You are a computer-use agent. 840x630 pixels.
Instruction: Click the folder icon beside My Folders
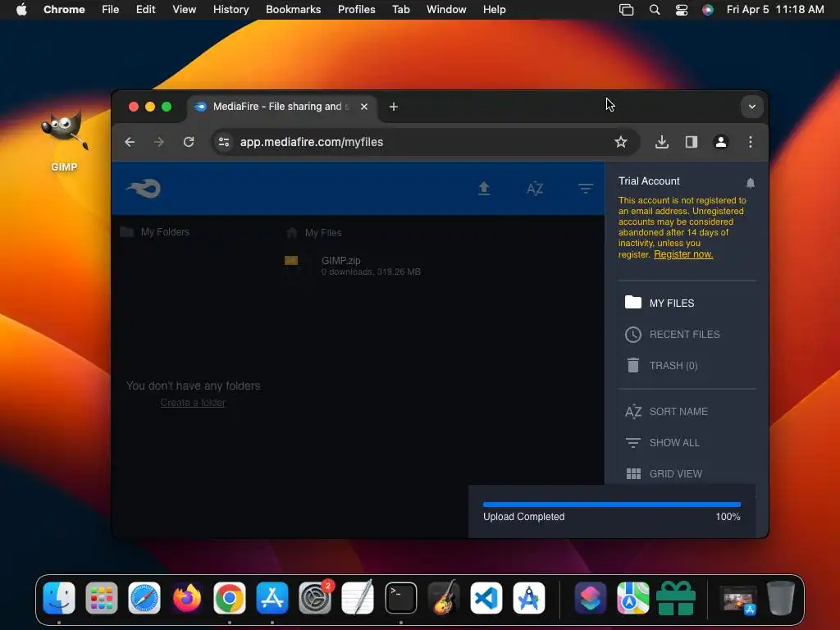pos(127,232)
